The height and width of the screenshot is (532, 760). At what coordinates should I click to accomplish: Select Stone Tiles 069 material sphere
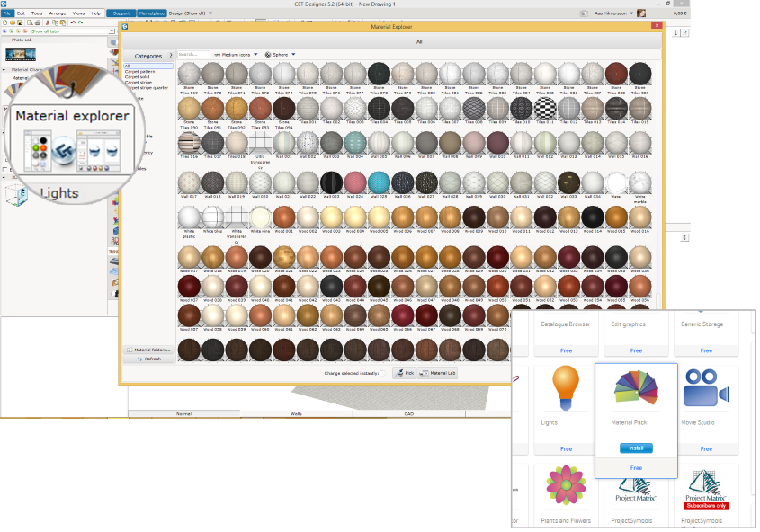click(x=189, y=74)
